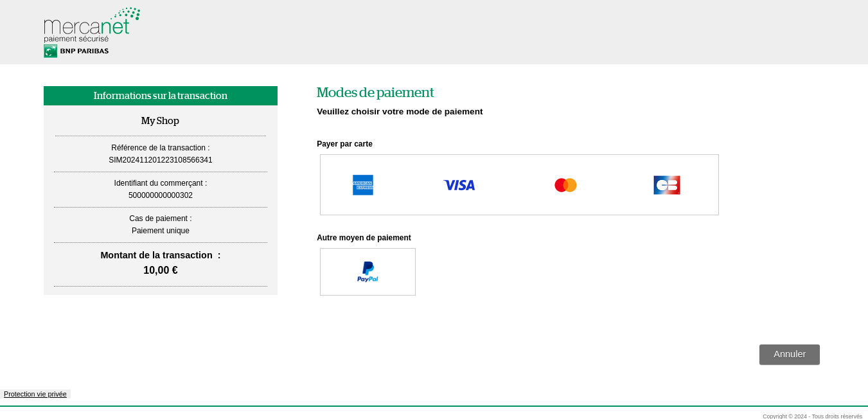Pay with American Express card
868x419 pixels.
coord(363,185)
